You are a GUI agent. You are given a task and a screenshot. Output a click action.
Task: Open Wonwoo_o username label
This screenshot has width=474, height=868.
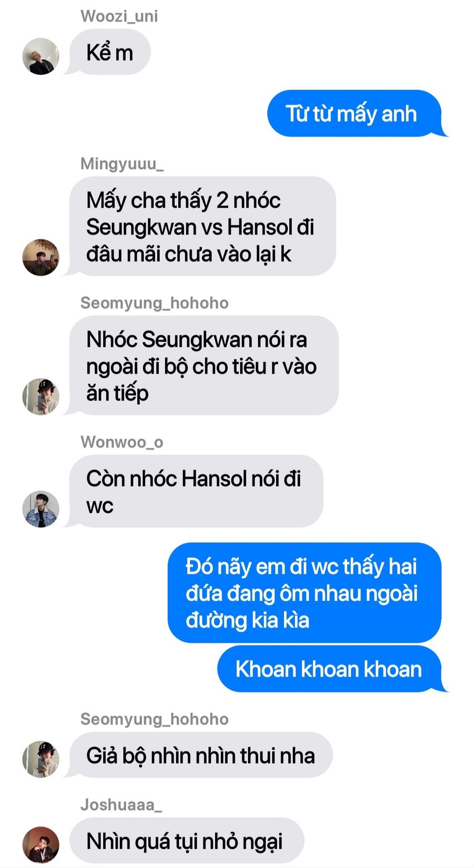pyautogui.click(x=122, y=442)
